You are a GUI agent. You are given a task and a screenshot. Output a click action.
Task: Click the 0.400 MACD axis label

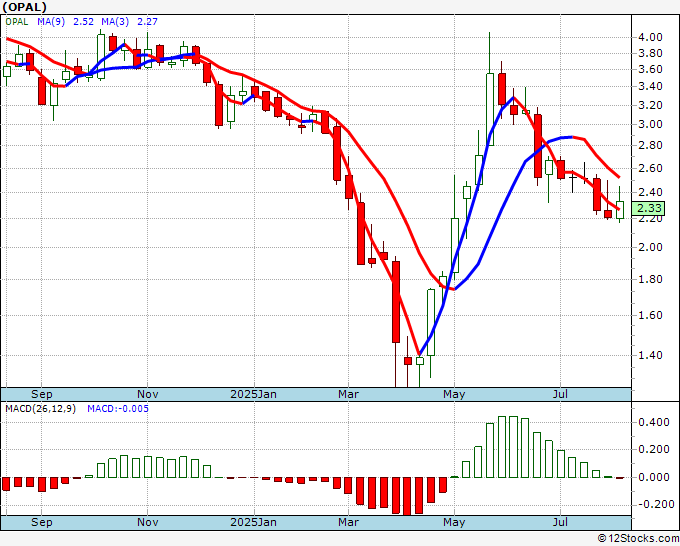654,422
